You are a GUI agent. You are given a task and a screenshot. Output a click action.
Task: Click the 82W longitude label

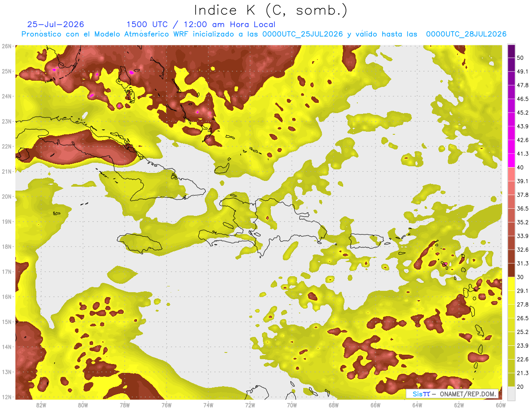click(x=41, y=405)
